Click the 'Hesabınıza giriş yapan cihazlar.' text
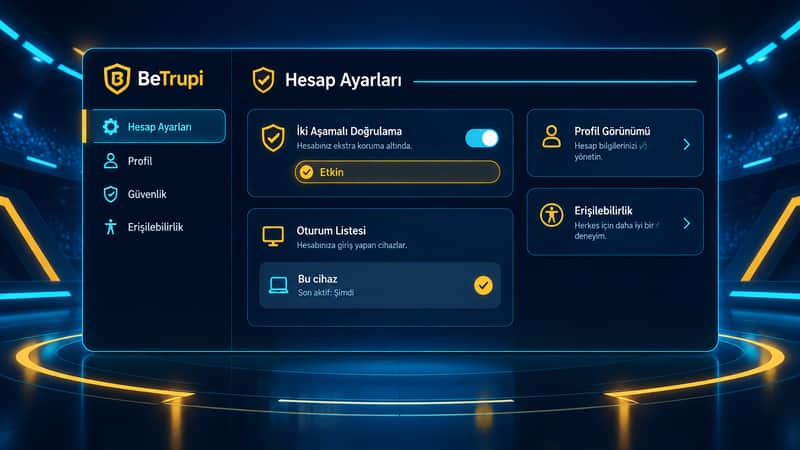Viewport: 800px width, 450px height. pyautogui.click(x=352, y=245)
